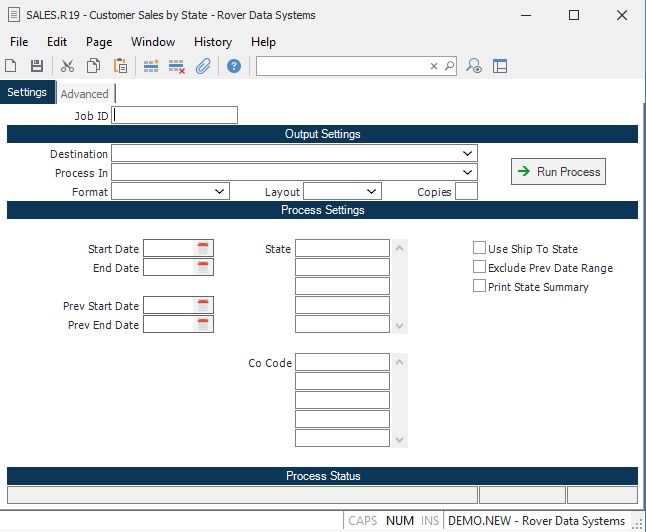Click into the Job ID field

(x=176, y=115)
